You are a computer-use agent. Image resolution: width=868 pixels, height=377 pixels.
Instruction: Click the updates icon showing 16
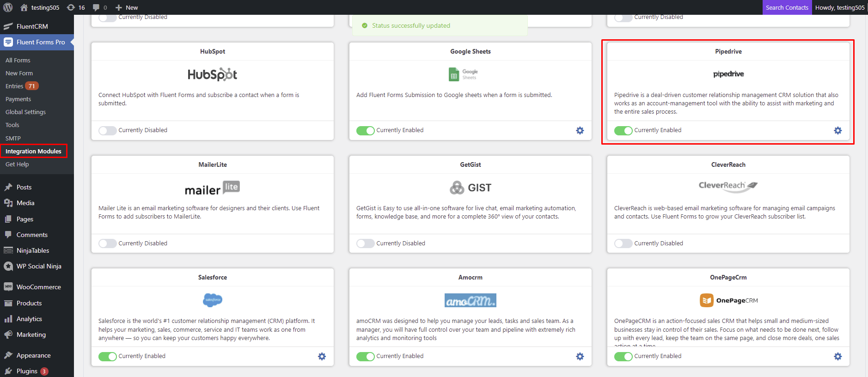click(71, 7)
